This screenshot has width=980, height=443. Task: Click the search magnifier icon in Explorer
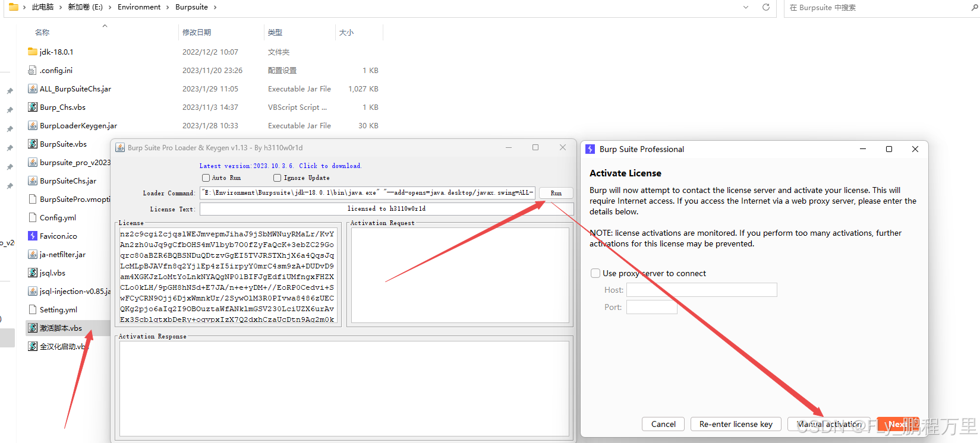click(975, 7)
